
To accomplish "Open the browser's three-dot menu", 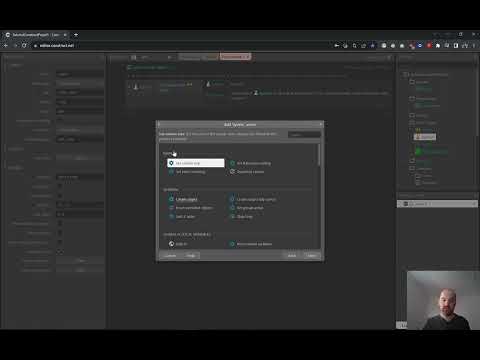I will click(x=474, y=45).
